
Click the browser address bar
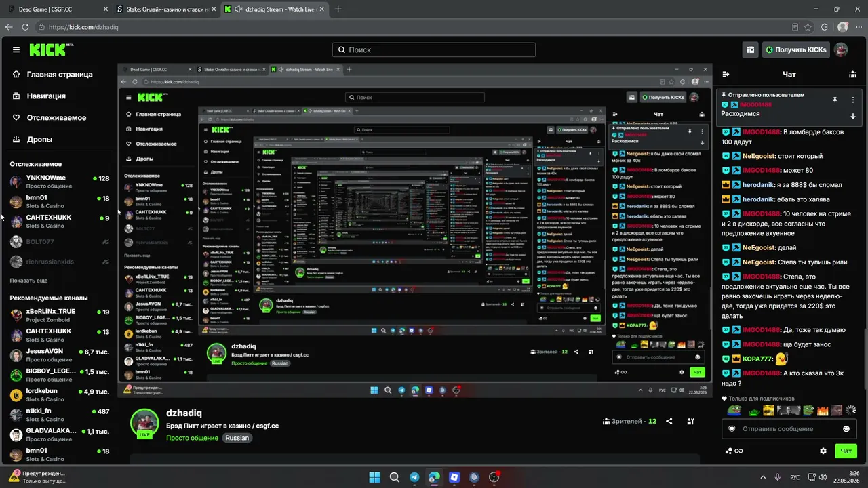(x=414, y=27)
